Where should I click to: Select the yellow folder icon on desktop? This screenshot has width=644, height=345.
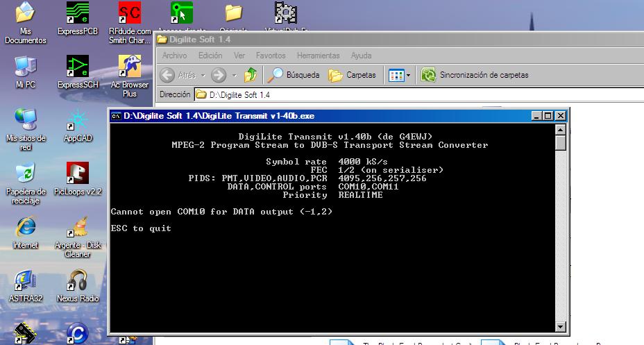click(x=234, y=12)
